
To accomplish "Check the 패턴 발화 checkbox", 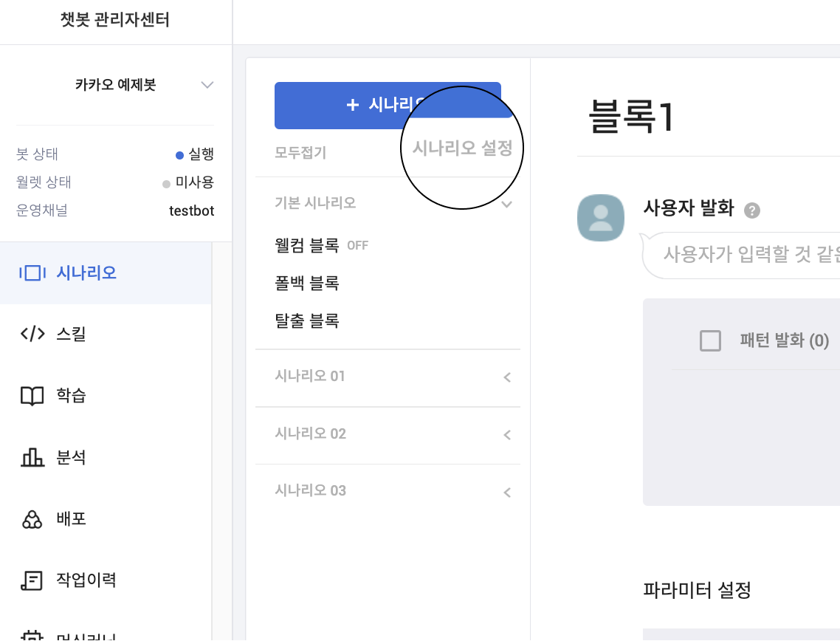I will (x=710, y=340).
